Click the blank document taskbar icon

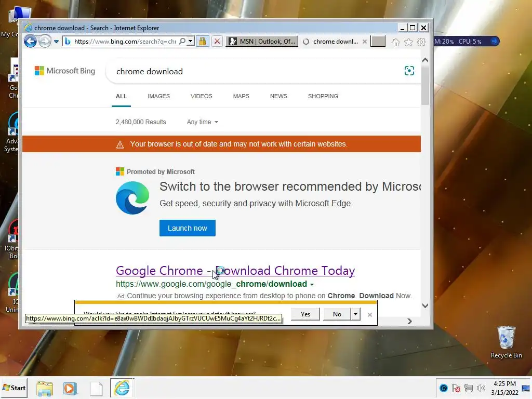pyautogui.click(x=96, y=389)
